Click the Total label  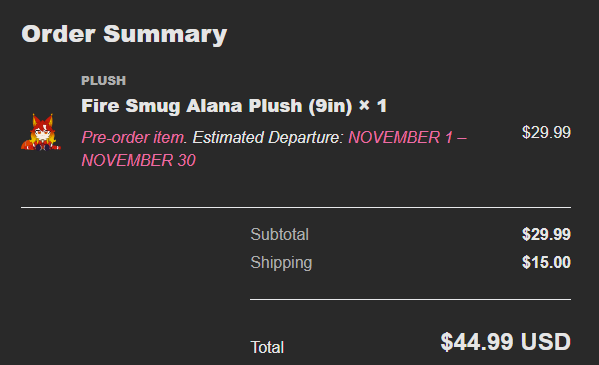267,347
